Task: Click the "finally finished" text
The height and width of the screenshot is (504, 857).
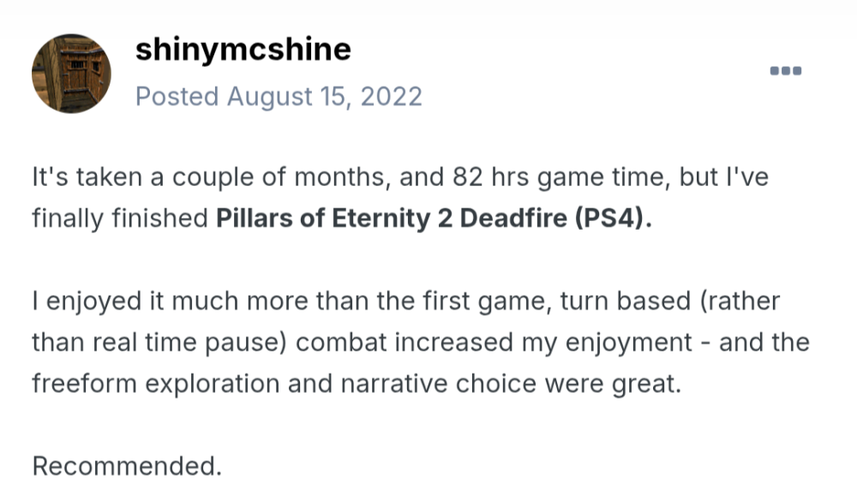Action: click(119, 218)
